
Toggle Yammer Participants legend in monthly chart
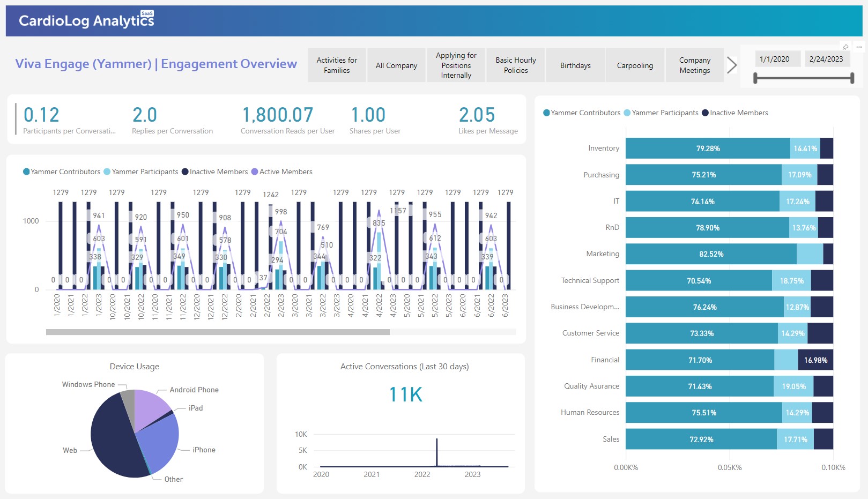[x=141, y=172]
